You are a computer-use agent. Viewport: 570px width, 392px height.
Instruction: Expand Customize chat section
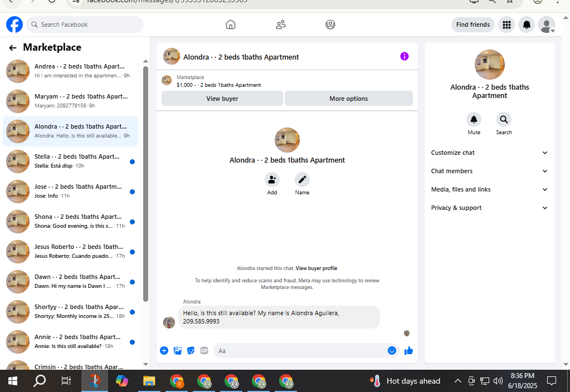tap(489, 153)
